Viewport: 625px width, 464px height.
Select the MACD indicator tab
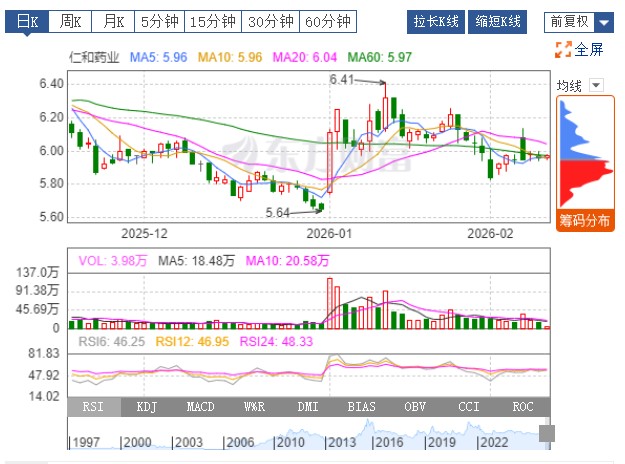coord(200,407)
